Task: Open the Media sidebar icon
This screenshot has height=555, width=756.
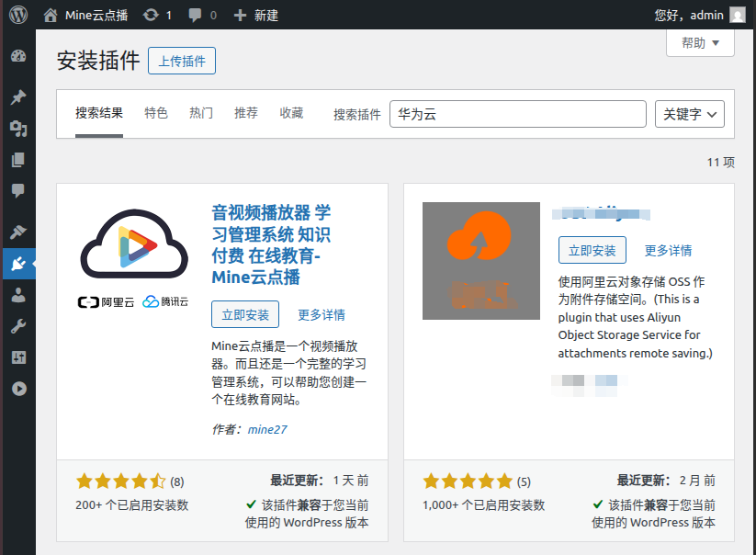Action: pos(18,129)
